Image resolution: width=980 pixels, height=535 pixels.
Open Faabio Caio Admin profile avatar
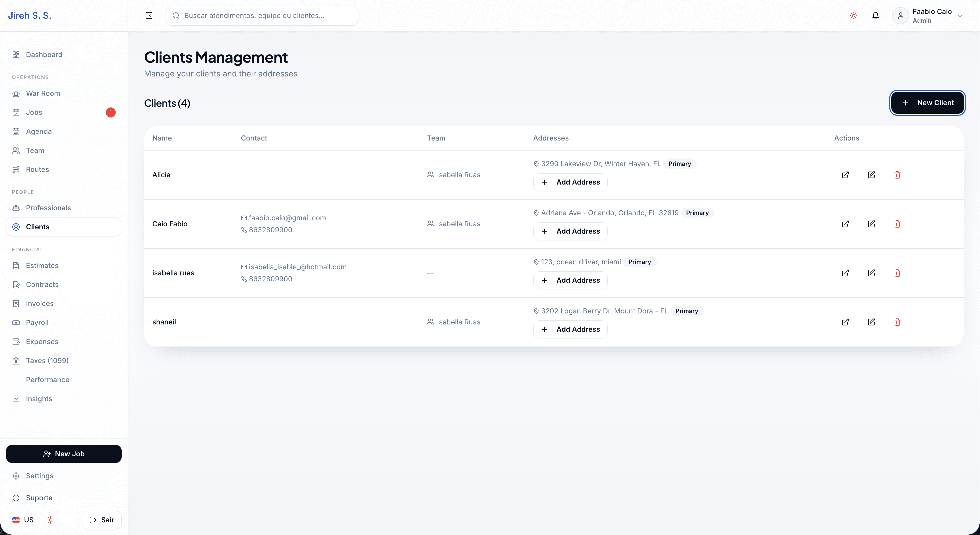[900, 16]
